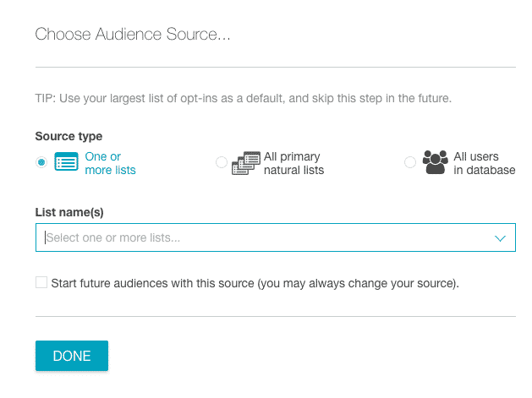
Task: Click the divider line below the dialog title
Action: [x=275, y=67]
